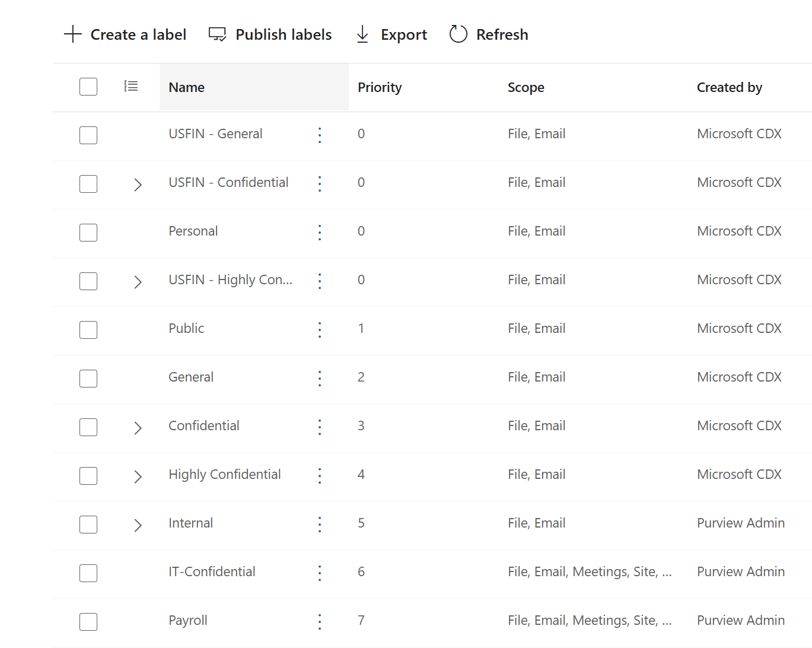Expand the USFIN - Confidential label

click(x=138, y=185)
